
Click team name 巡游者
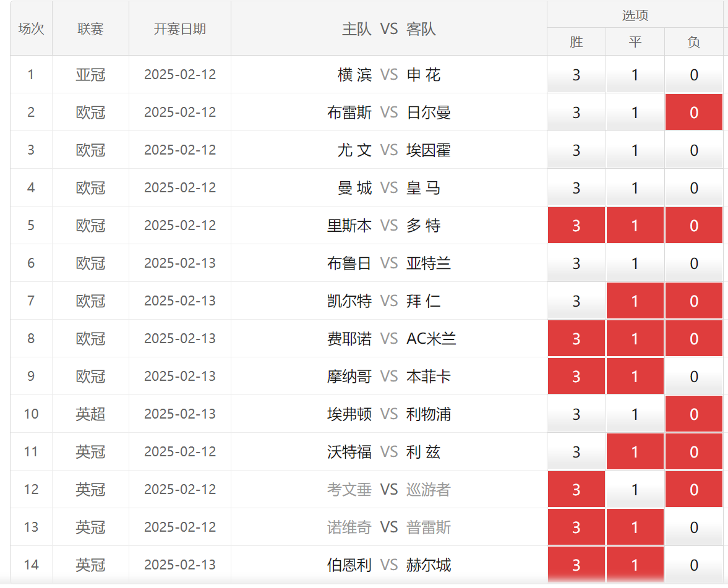coord(429,489)
